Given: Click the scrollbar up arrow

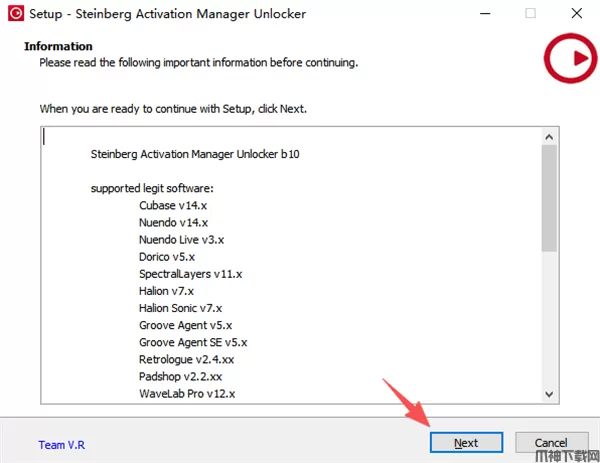Looking at the screenshot, I should 549,136.
